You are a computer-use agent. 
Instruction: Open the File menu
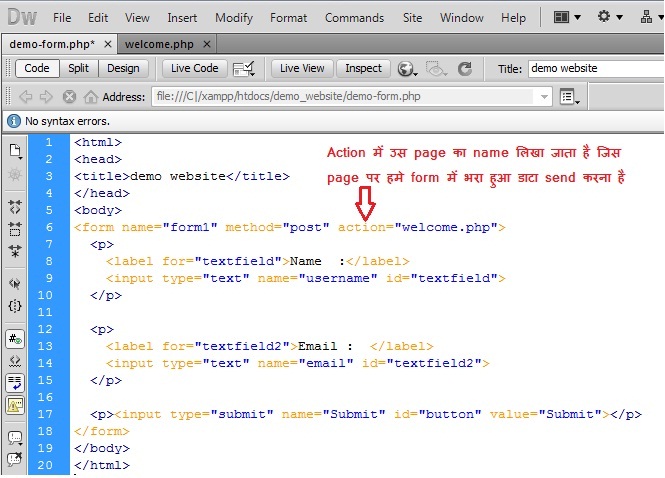[x=62, y=18]
